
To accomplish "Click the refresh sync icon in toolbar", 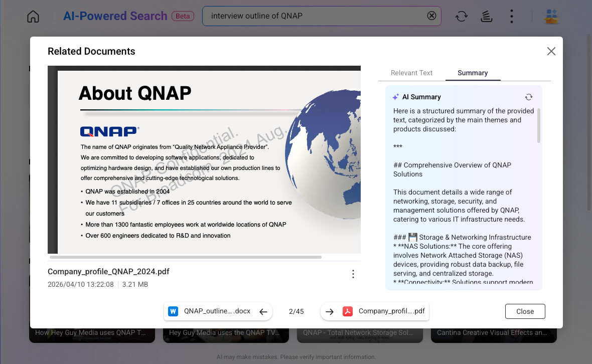I will pyautogui.click(x=462, y=16).
